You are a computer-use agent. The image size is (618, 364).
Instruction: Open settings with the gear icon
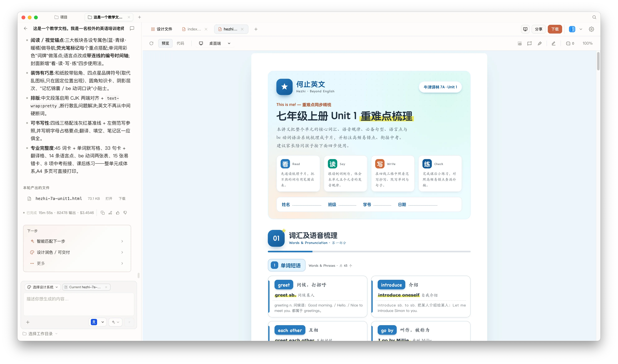pos(591,29)
